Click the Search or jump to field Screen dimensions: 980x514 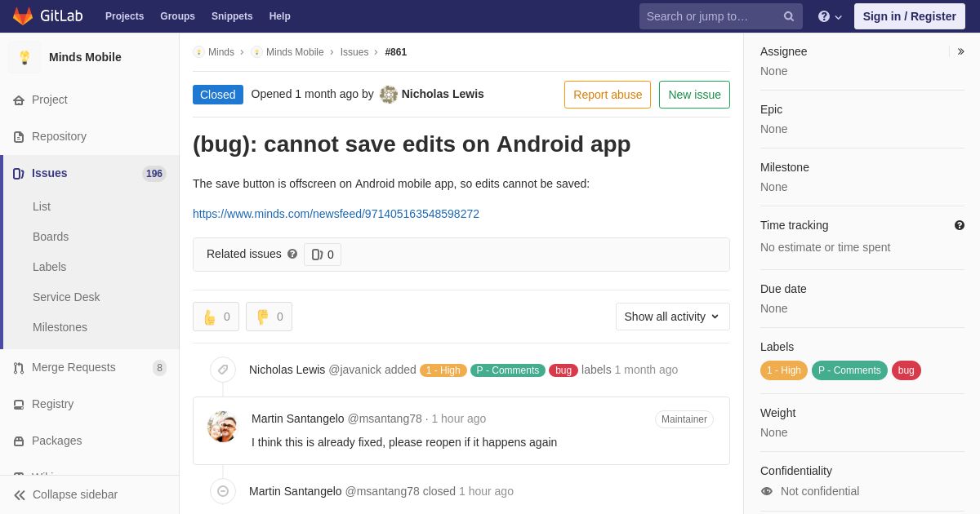point(721,16)
